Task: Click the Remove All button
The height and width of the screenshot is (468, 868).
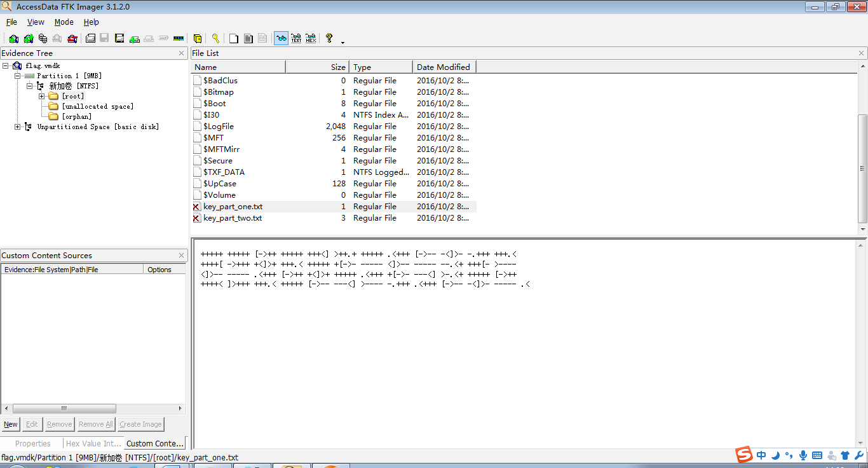Action: [95, 424]
